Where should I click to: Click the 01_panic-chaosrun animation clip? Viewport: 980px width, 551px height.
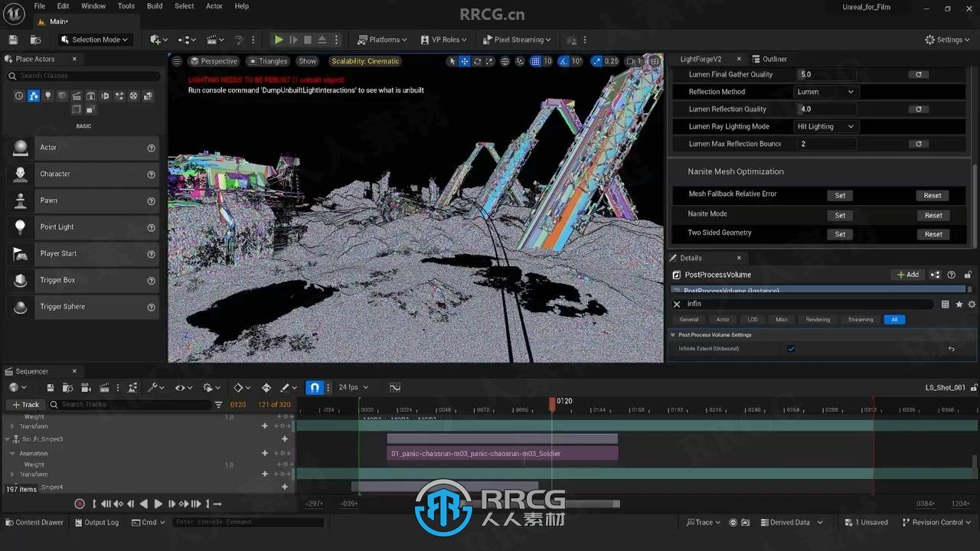[502, 454]
